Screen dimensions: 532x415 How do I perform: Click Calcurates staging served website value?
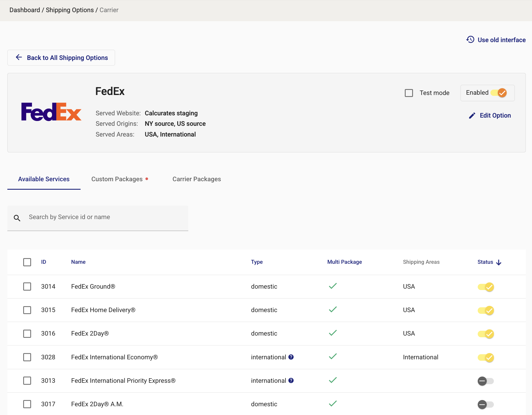tap(171, 113)
